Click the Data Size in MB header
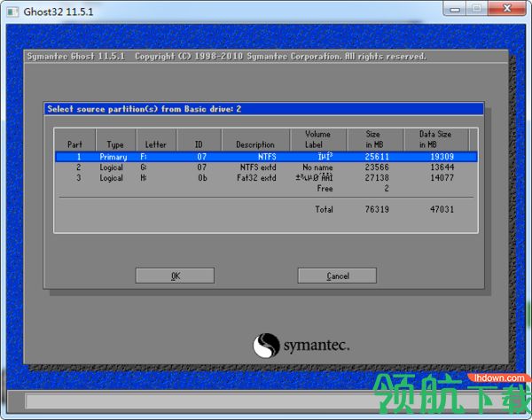The width and height of the screenshot is (532, 420). pyautogui.click(x=435, y=139)
